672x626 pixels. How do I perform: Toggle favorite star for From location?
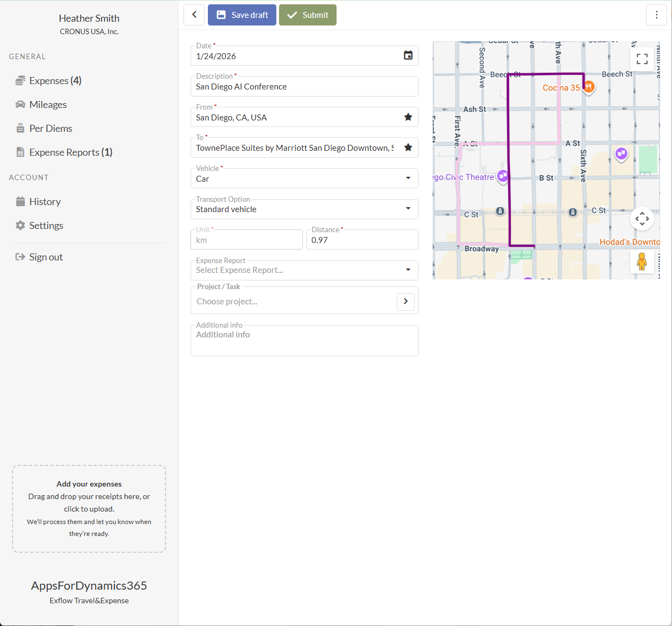408,117
